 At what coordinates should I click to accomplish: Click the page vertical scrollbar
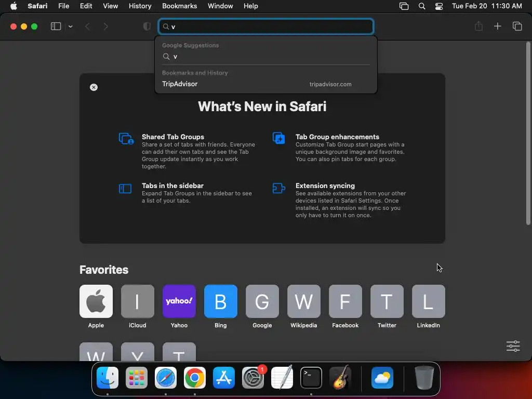528,133
